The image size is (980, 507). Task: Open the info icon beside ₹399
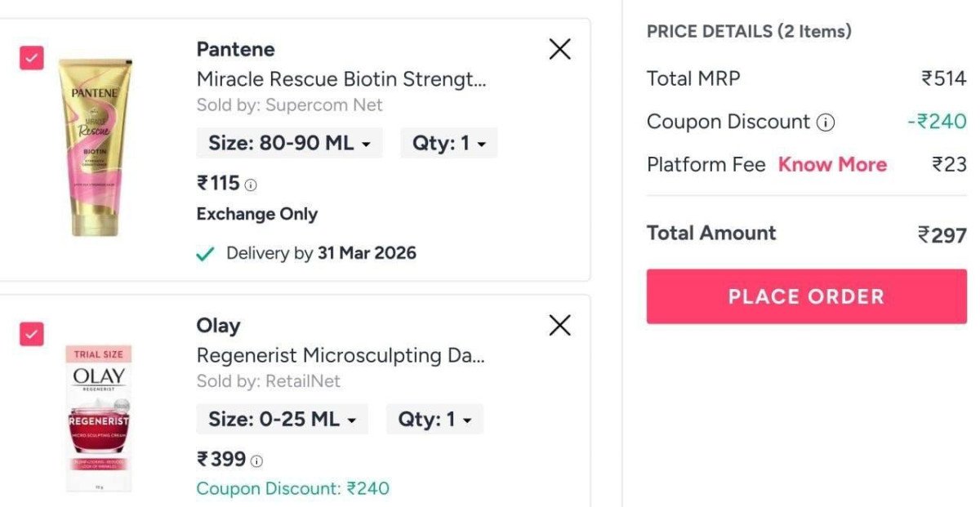(255, 460)
